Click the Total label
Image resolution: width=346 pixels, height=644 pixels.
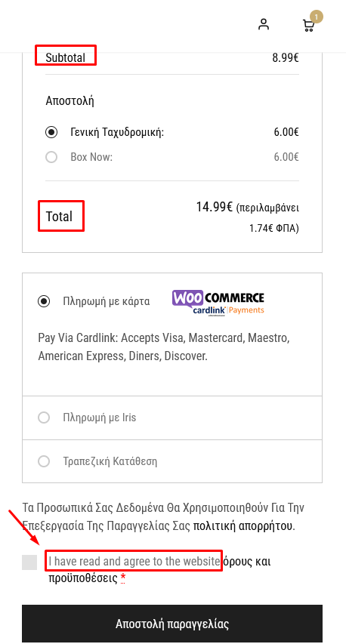coord(59,217)
